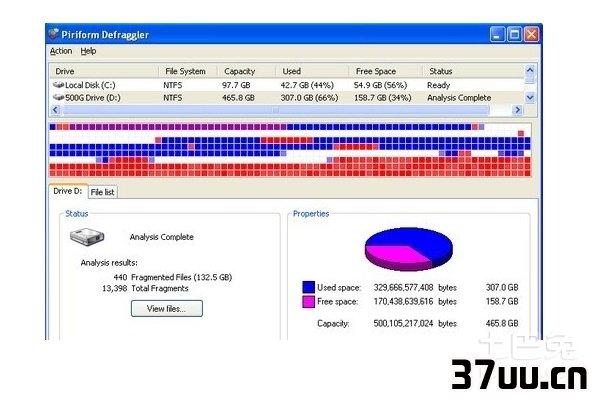Image resolution: width=600 pixels, height=400 pixels.
Task: Click the NTFS cell in 500G Drive row
Action: click(x=173, y=98)
